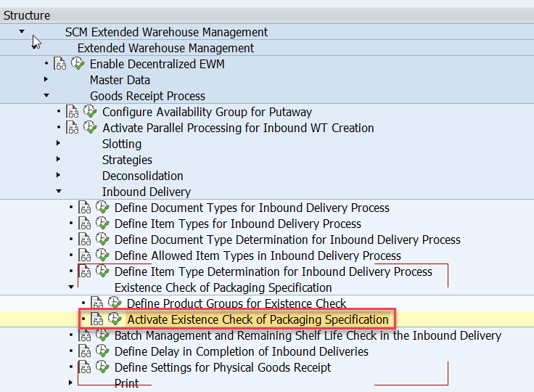Collapse the Goods Receipt Process node
Image resolution: width=534 pixels, height=392 pixels.
click(x=46, y=95)
